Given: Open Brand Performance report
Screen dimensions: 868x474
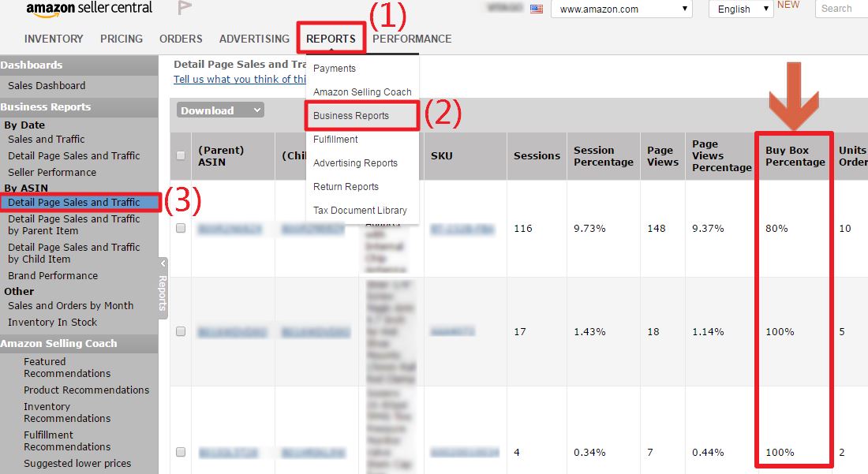Looking at the screenshot, I should [53, 276].
